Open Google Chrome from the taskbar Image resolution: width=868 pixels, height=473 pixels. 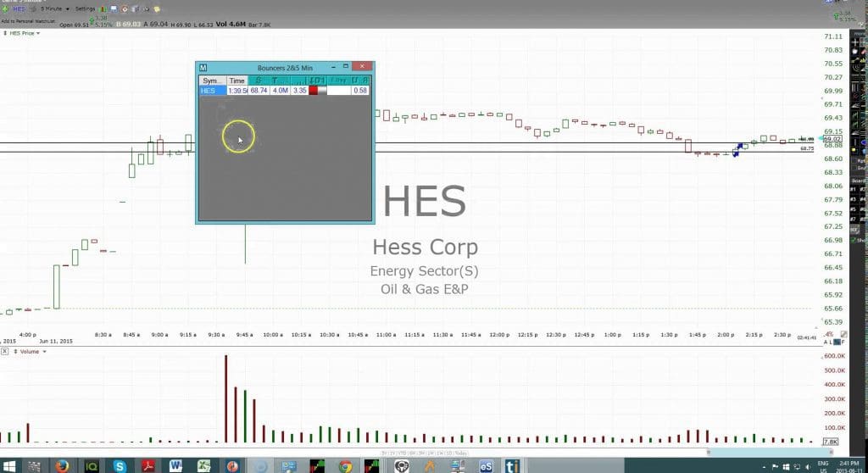pyautogui.click(x=345, y=466)
